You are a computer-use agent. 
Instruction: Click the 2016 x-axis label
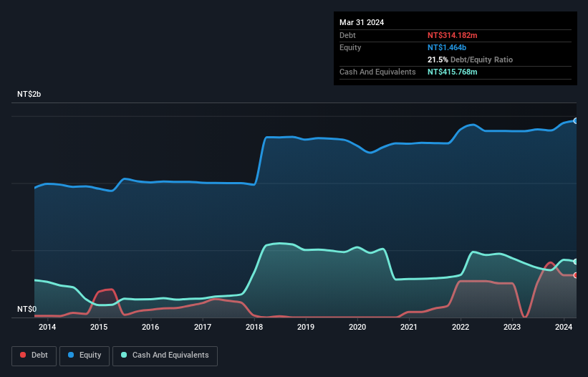click(150, 327)
